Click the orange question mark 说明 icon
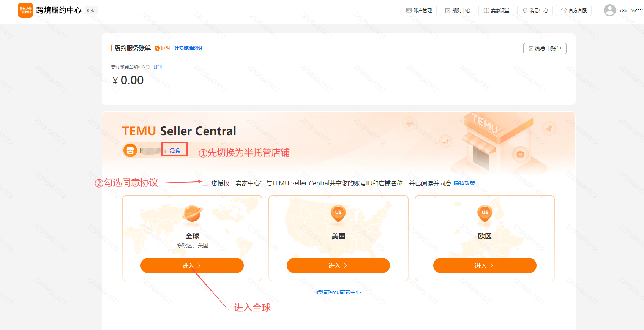 click(x=157, y=48)
